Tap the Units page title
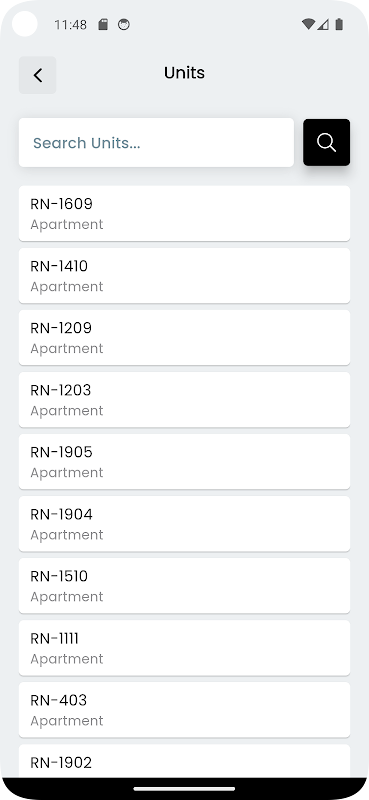 tap(184, 73)
